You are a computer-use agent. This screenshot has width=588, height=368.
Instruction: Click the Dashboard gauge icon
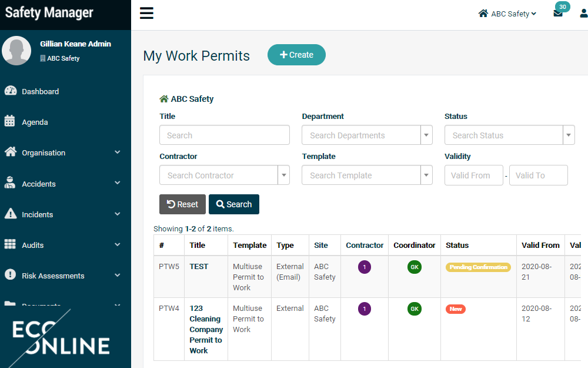coord(11,91)
